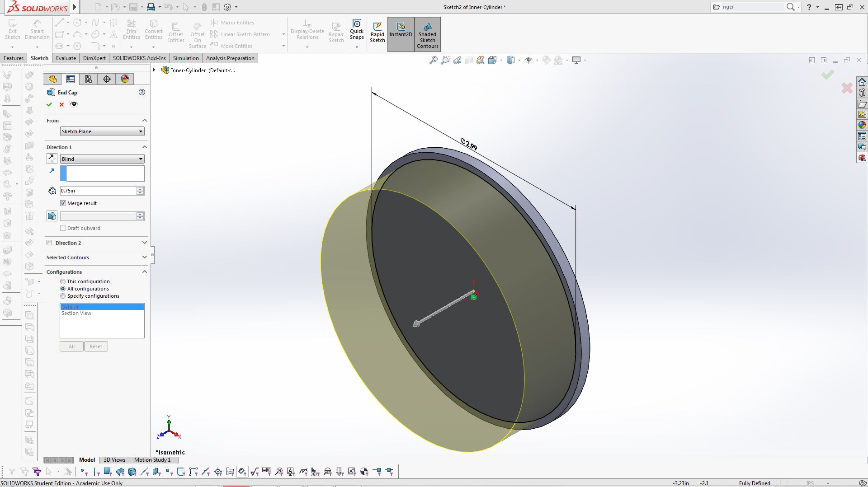Image resolution: width=868 pixels, height=487 pixels.
Task: Collapse the Direction 1 section
Action: click(x=145, y=147)
